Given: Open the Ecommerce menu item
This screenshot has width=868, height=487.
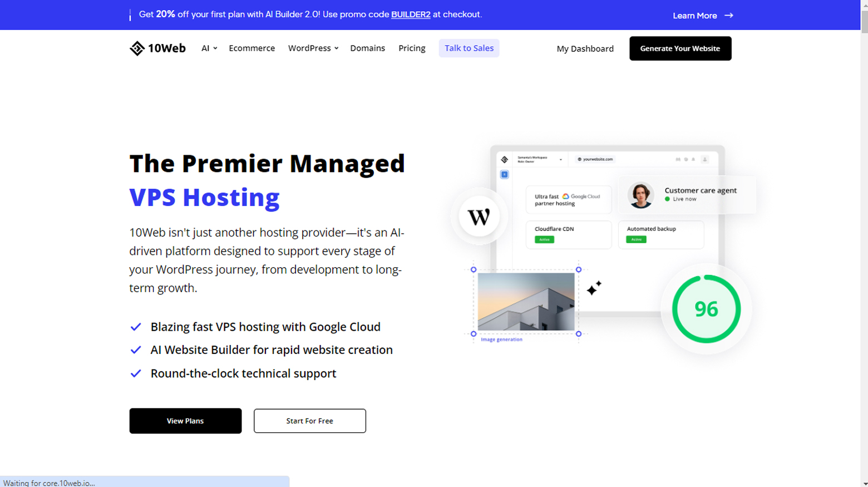Looking at the screenshot, I should click(252, 48).
